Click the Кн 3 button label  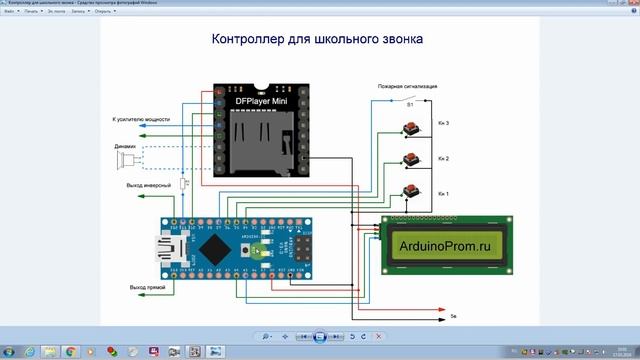tap(444, 123)
